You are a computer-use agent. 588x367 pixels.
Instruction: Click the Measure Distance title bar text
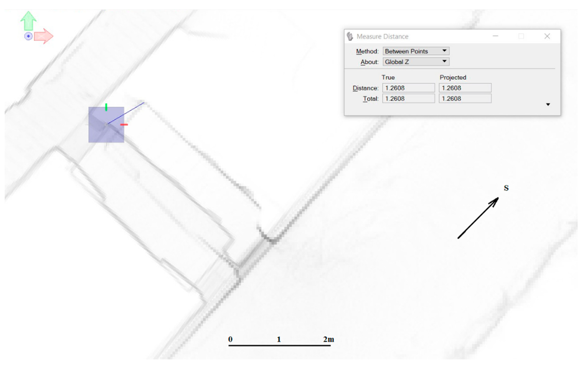pyautogui.click(x=383, y=36)
